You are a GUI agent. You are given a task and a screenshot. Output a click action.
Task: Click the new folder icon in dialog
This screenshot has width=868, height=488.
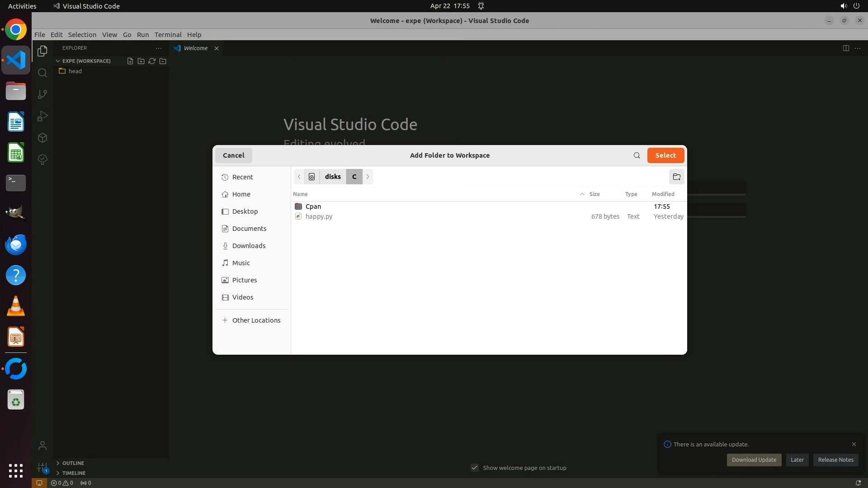[x=676, y=177]
